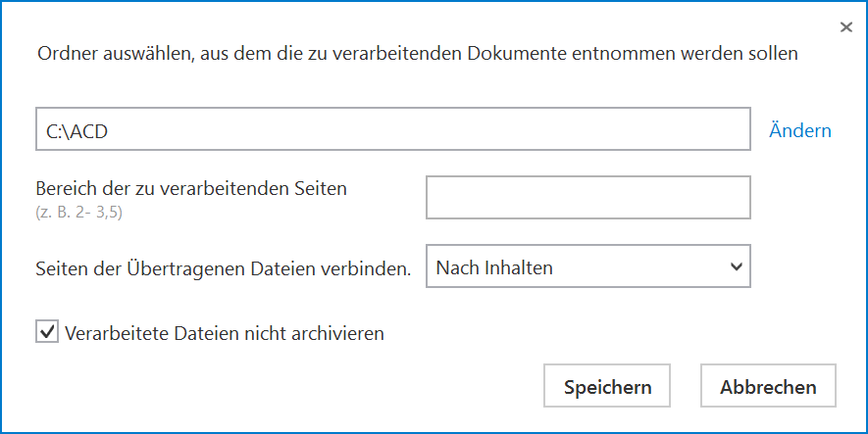Click Seiten der Übertragenen Dateien verbinden label
The width and height of the screenshot is (868, 434).
click(224, 268)
